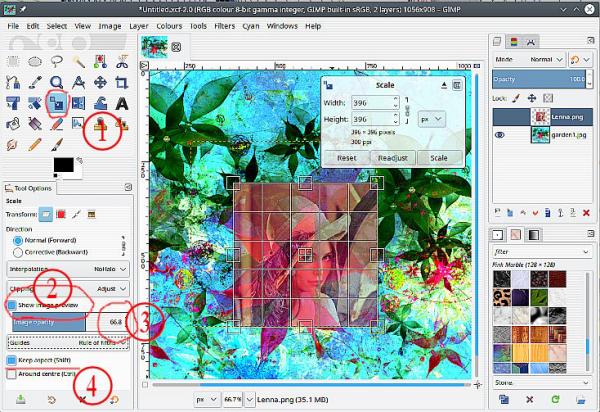Viewport: 600px width, 412px height.
Task: Open the Guides dropdown
Action: [68, 343]
